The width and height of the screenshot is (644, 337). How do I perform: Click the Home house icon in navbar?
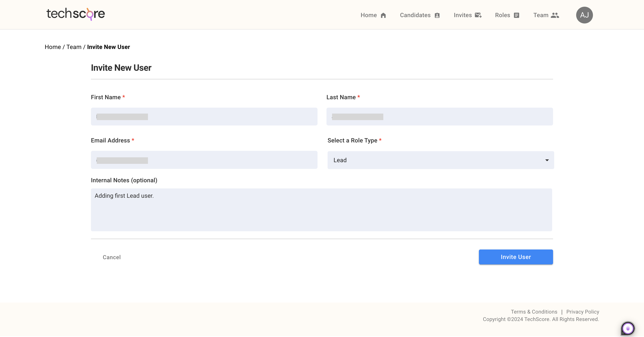(x=383, y=15)
